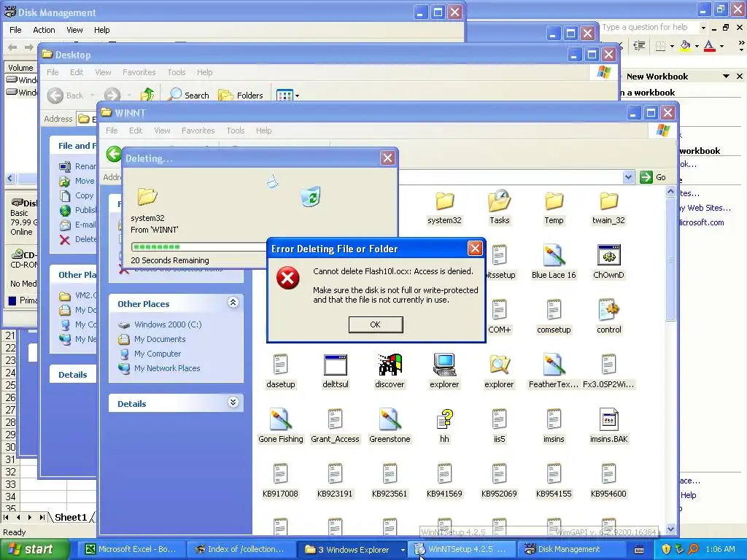
Task: Click the Go button in WINNT address bar
Action: [x=653, y=177]
